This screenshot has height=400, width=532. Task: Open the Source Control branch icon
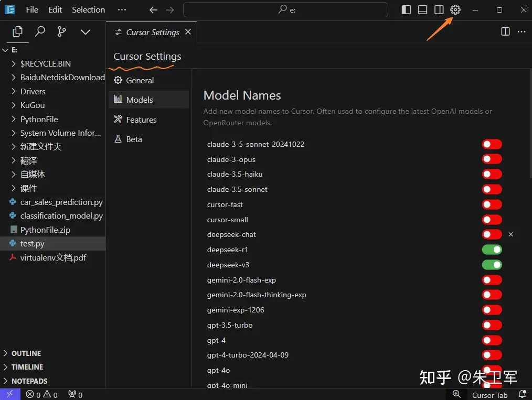point(62,32)
